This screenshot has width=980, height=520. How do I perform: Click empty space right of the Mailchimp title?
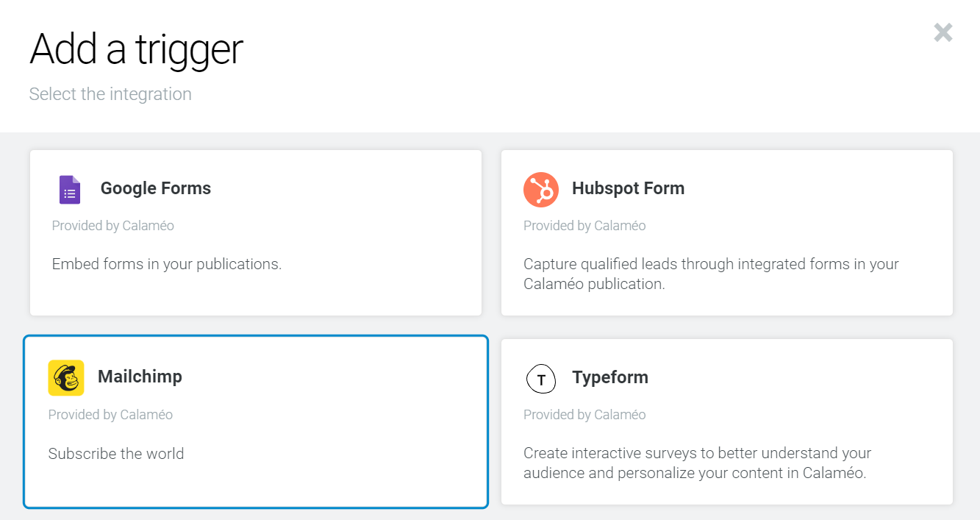click(331, 377)
